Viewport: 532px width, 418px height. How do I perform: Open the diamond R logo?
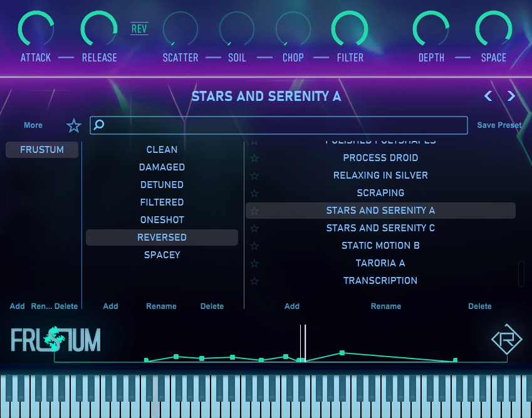tap(506, 339)
